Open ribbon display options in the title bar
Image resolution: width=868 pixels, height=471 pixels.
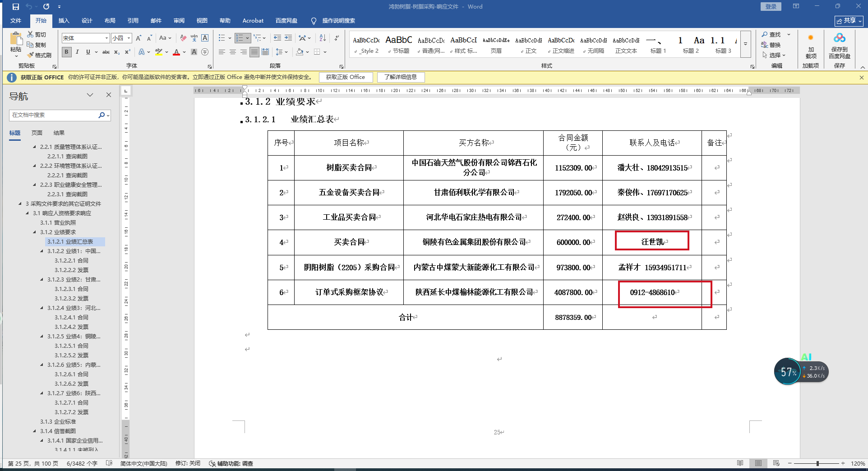point(796,6)
